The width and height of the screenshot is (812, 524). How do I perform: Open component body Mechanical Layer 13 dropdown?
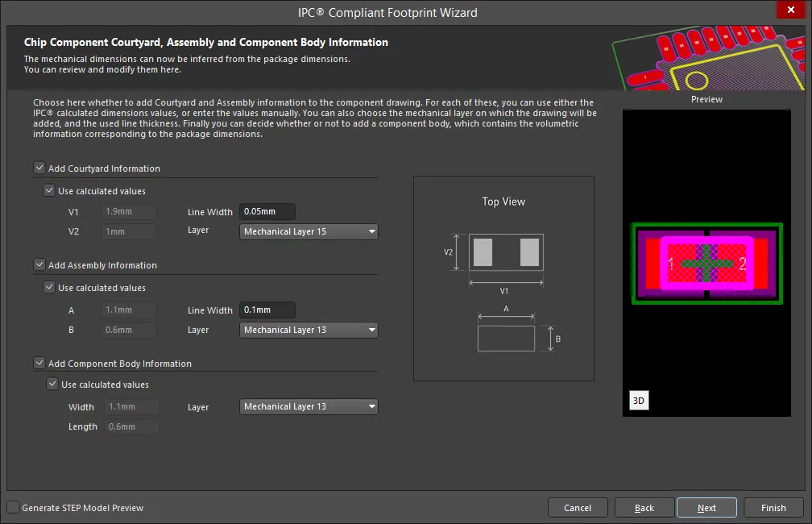click(309, 407)
